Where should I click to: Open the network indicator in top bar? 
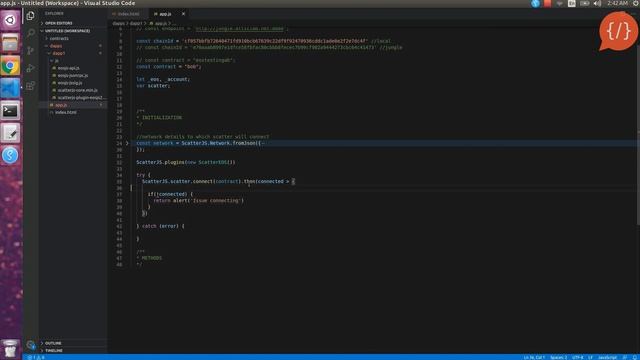coord(560,3)
